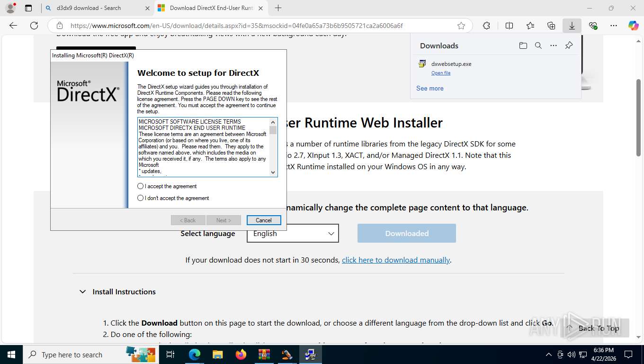Open the English language dropdown

coord(293,233)
